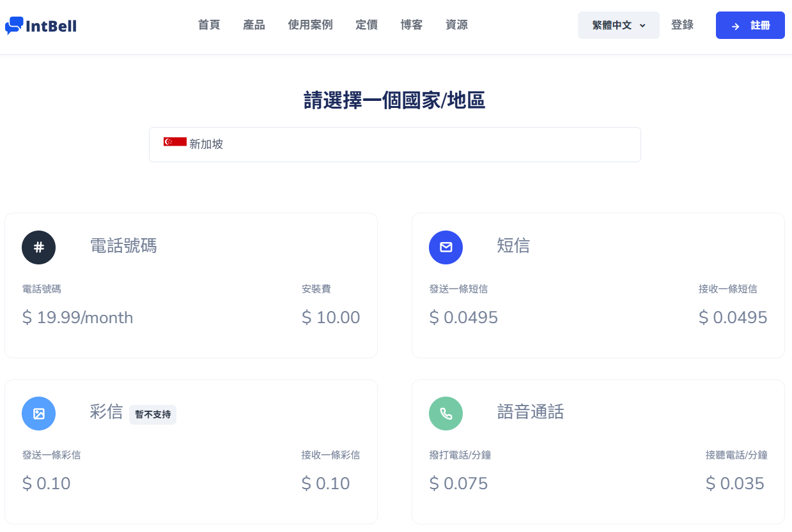Image resolution: width=792 pixels, height=532 pixels.
Task: Click the arrow icon in 註冊 button
Action: (x=736, y=26)
